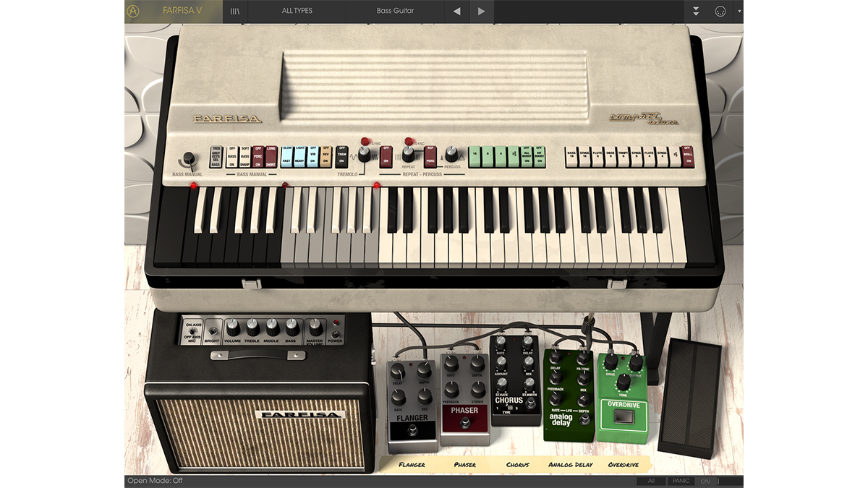Toggle the amp On Axis/Off Axis mic switch

pyautogui.click(x=192, y=331)
